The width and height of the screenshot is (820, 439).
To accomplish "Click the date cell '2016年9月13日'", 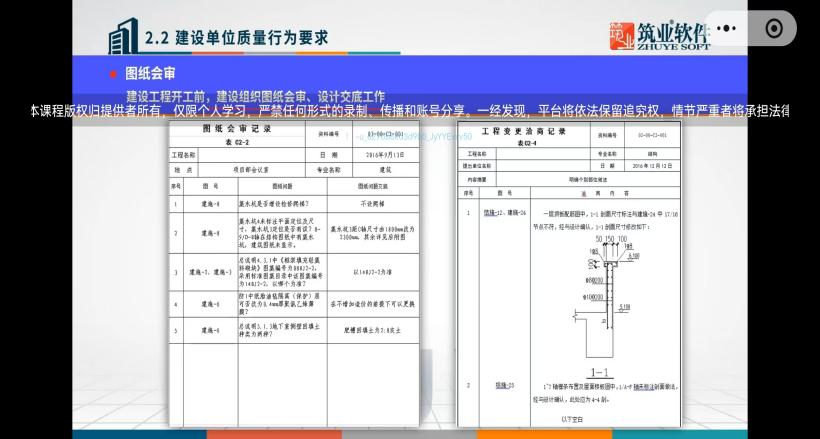I will tap(386, 155).
